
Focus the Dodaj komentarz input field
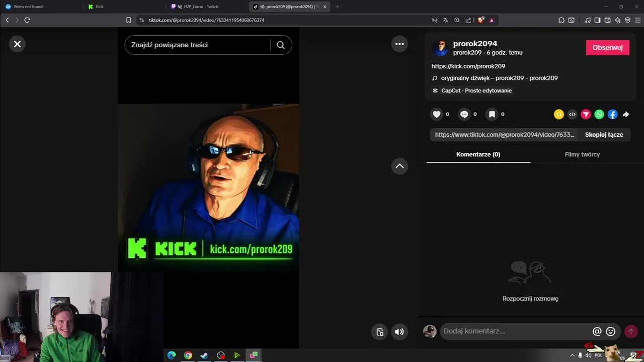pyautogui.click(x=516, y=331)
